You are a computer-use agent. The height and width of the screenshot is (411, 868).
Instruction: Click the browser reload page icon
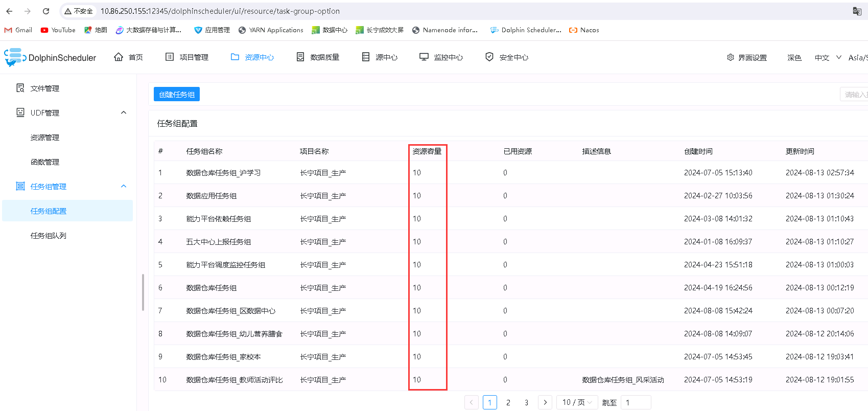pos(46,11)
